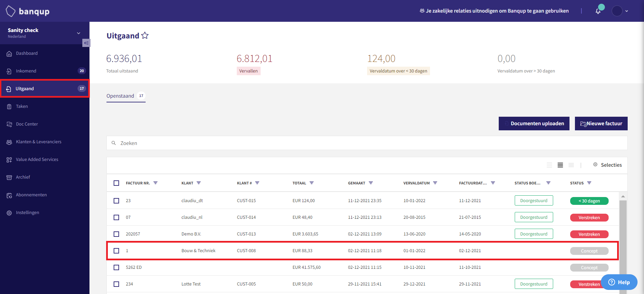Check the box for invoice 07
Viewport: 644px width, 294px height.
(x=116, y=217)
